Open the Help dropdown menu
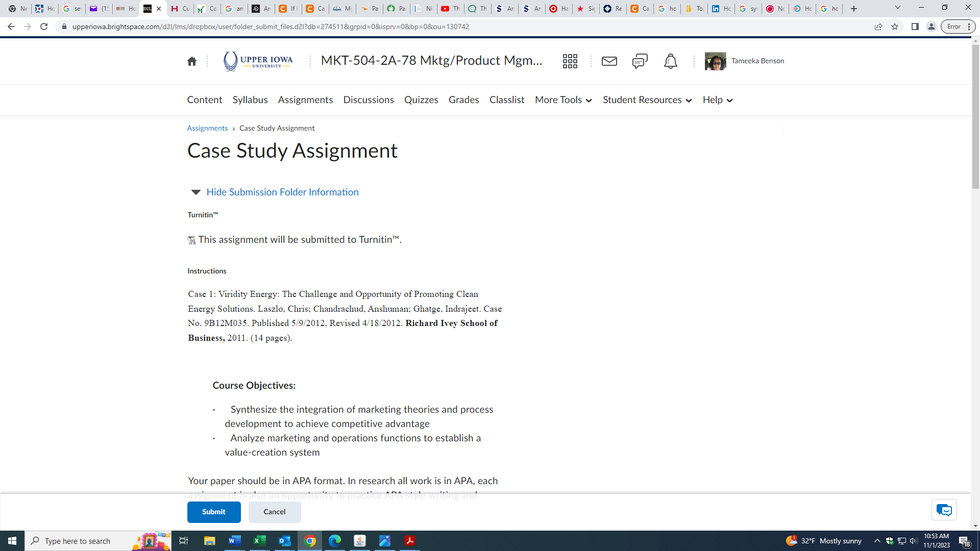The height and width of the screenshot is (551, 980). 717,100
